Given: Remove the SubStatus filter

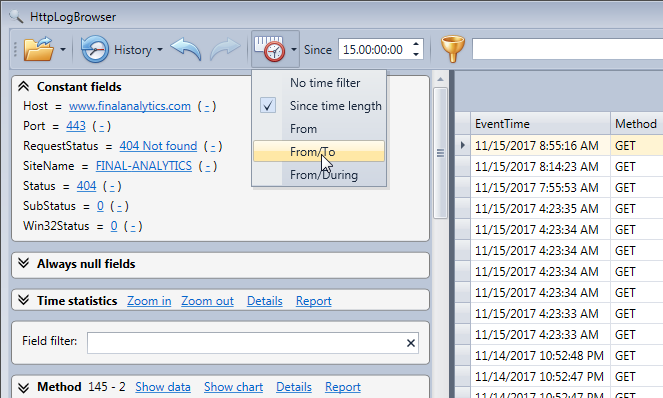Looking at the screenshot, I should 119,206.
